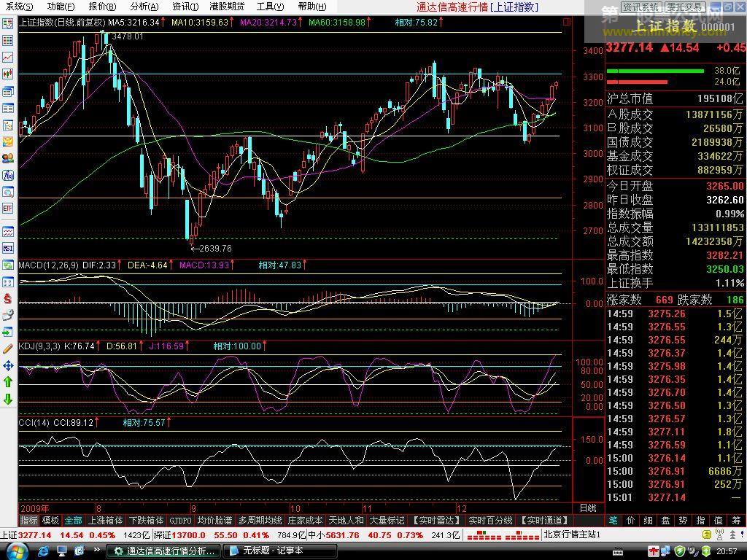Screen dimensions: 747x560
Task: Click the two-people users icon in sidebar
Action: pos(7,158)
